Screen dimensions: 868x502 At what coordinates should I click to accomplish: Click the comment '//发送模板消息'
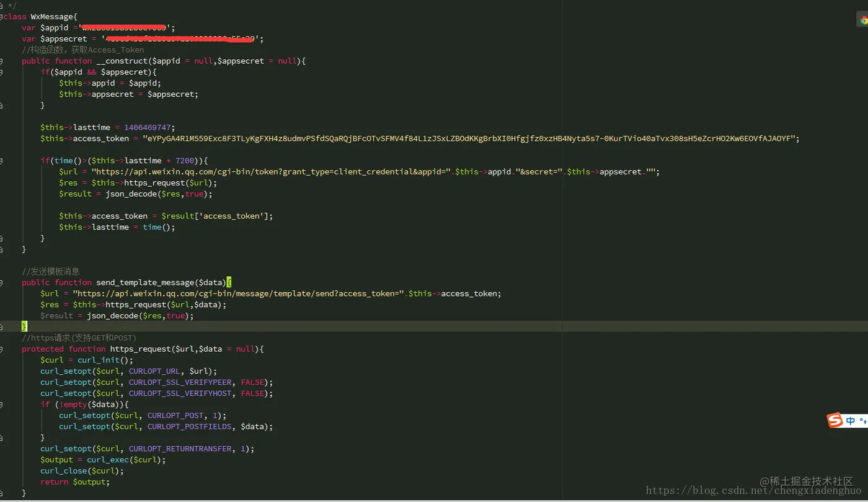[51, 271]
